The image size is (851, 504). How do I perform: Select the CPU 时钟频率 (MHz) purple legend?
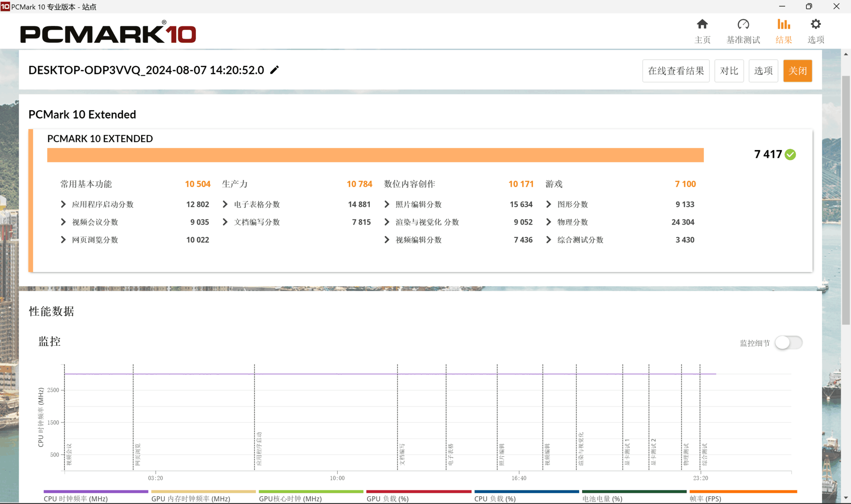pos(96,496)
